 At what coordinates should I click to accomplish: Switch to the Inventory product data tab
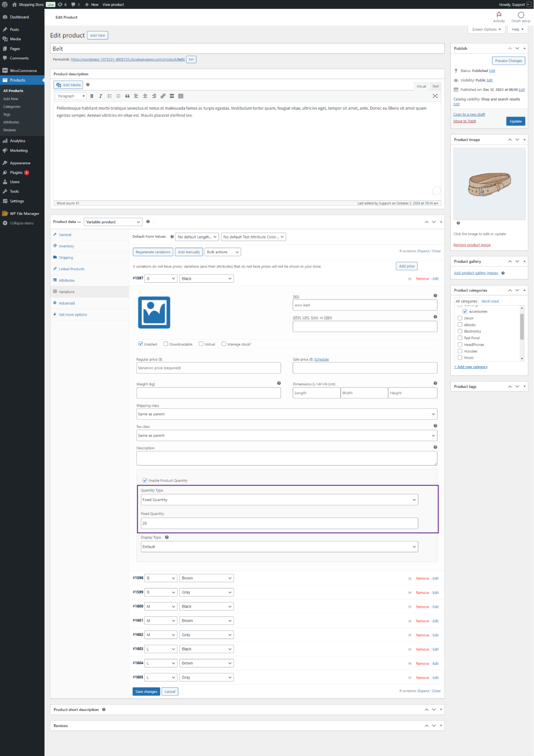point(66,246)
